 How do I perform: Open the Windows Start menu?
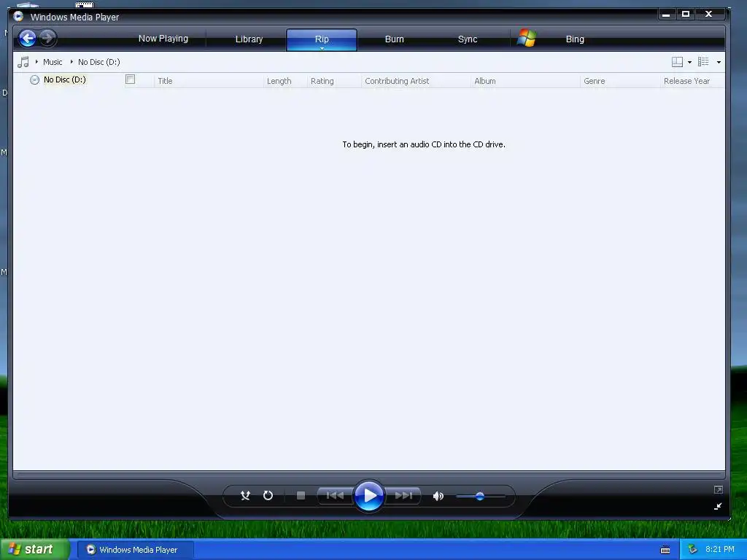point(34,550)
